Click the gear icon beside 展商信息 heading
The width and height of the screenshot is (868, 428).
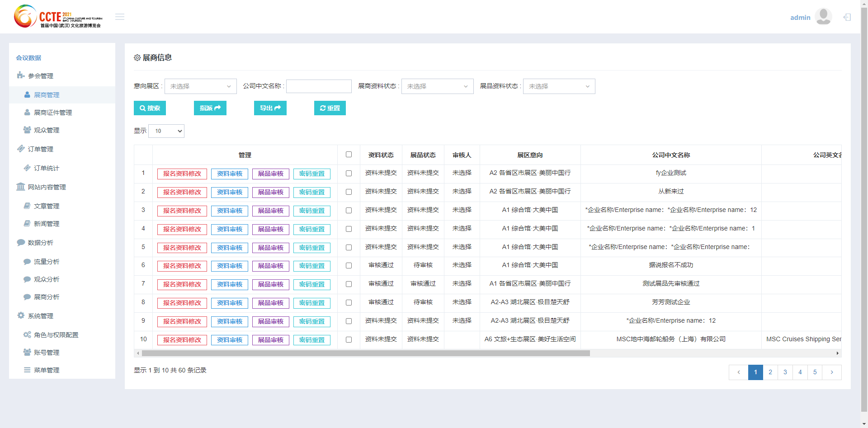(x=137, y=58)
